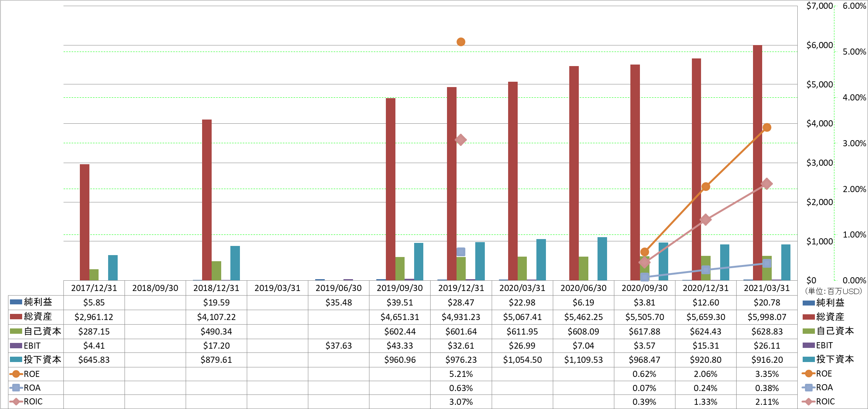Click the 2020/03/31 date column header
The height and width of the screenshot is (409, 868).
pyautogui.click(x=522, y=288)
